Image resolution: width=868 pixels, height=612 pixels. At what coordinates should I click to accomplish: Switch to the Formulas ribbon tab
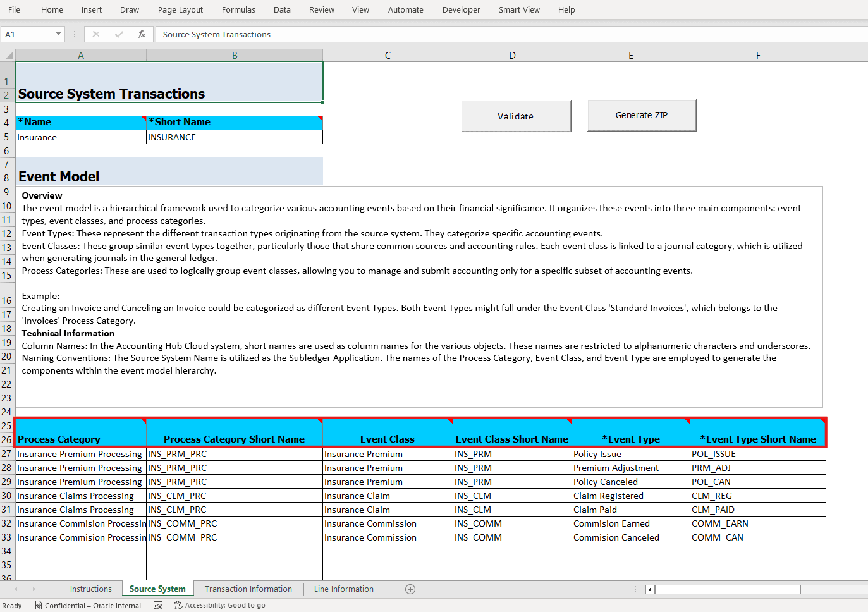[238, 9]
